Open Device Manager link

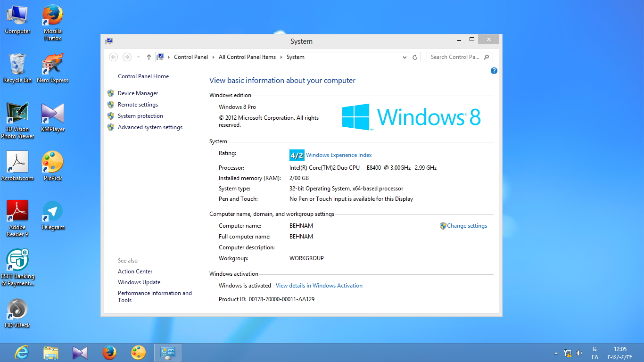pyautogui.click(x=138, y=93)
